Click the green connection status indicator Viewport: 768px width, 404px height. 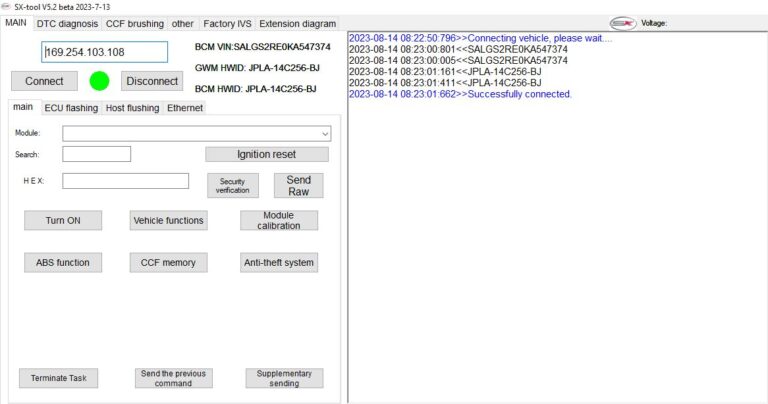99,81
